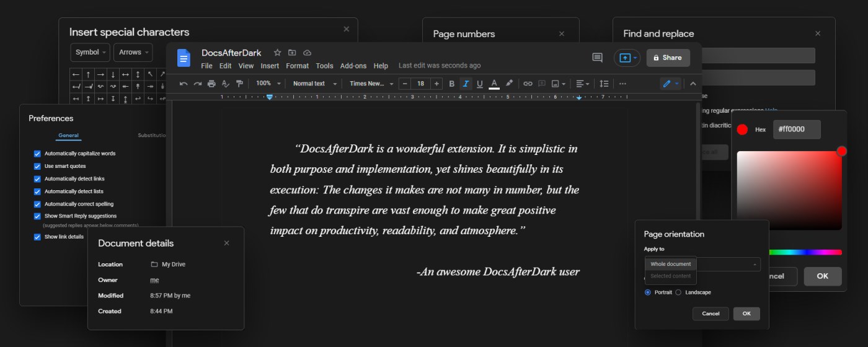
Task: Open the highlight color tool
Action: pos(510,84)
